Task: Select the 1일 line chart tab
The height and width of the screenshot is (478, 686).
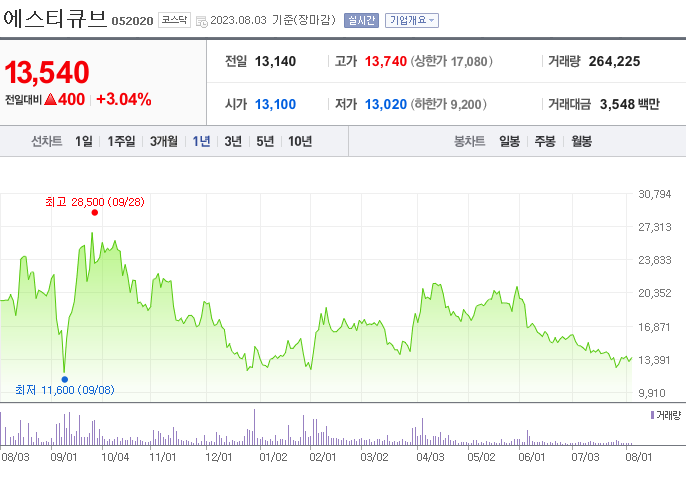Action: click(x=84, y=141)
